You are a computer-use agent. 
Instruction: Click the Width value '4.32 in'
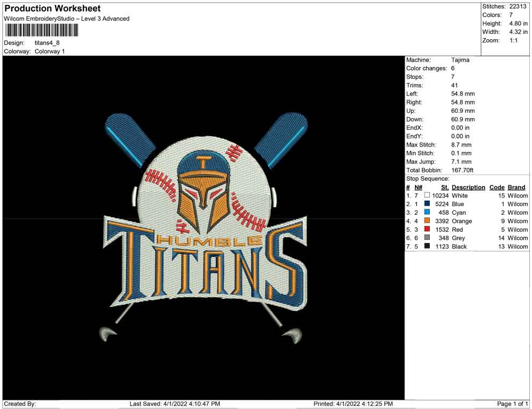point(519,32)
